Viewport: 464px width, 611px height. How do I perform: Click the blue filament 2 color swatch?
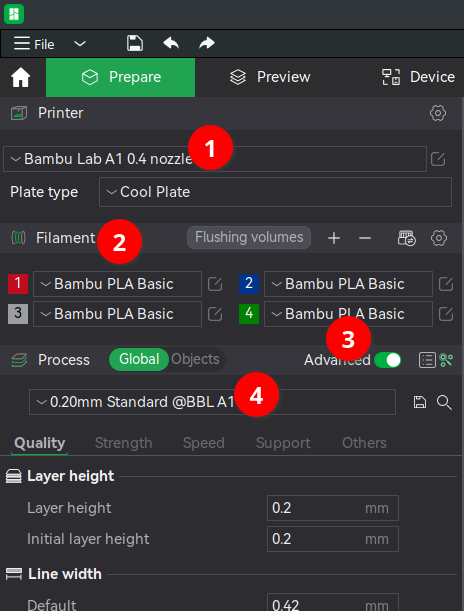[249, 284]
